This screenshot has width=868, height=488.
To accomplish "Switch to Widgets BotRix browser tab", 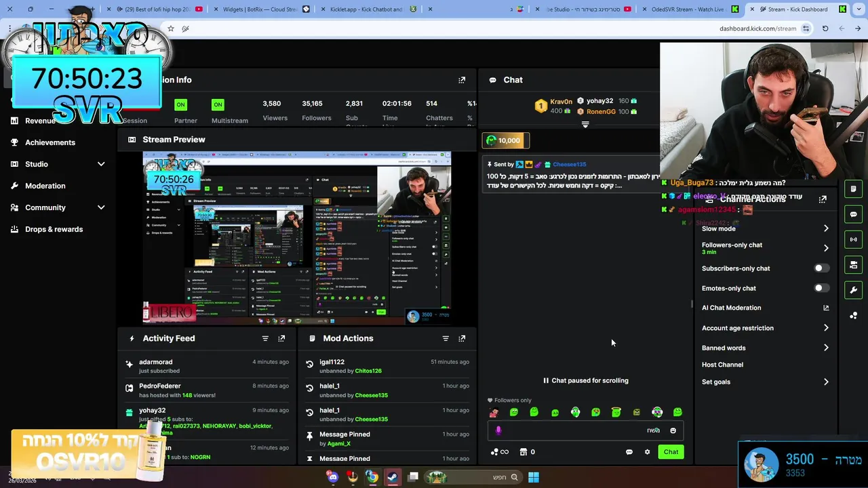I will coord(262,9).
